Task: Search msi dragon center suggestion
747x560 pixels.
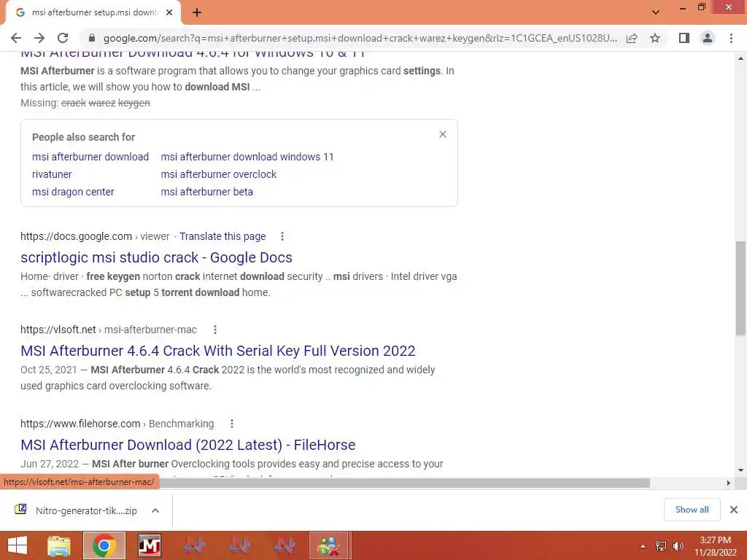Action: click(73, 192)
